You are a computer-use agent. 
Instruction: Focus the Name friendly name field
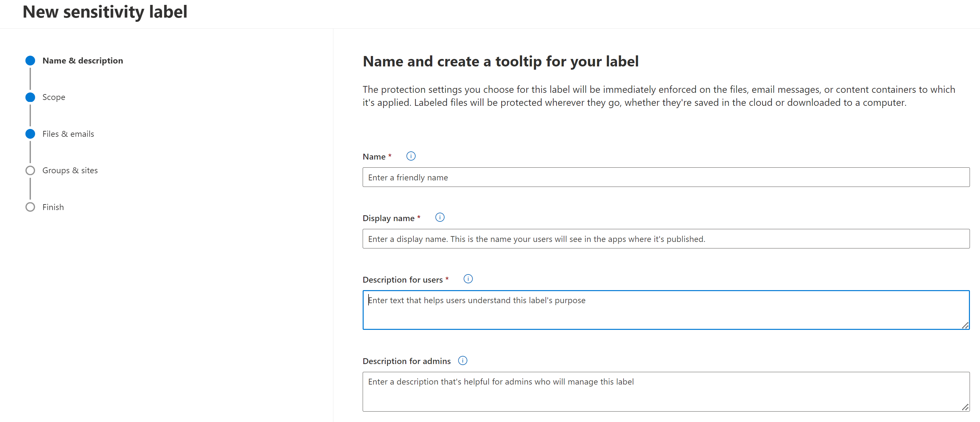point(666,177)
